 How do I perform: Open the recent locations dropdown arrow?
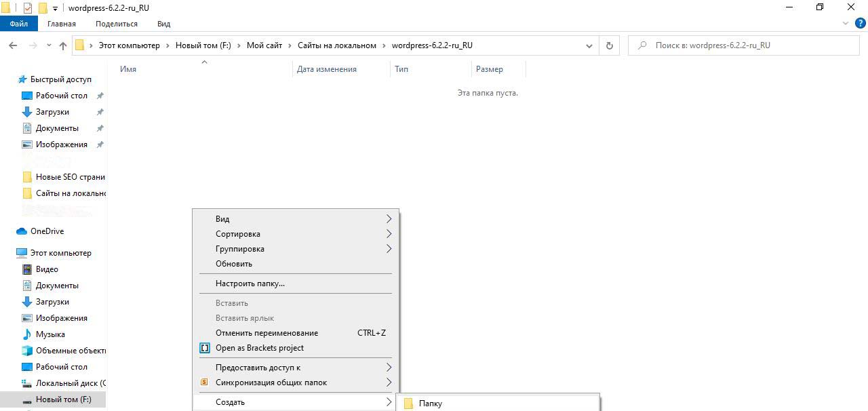pyautogui.click(x=49, y=45)
